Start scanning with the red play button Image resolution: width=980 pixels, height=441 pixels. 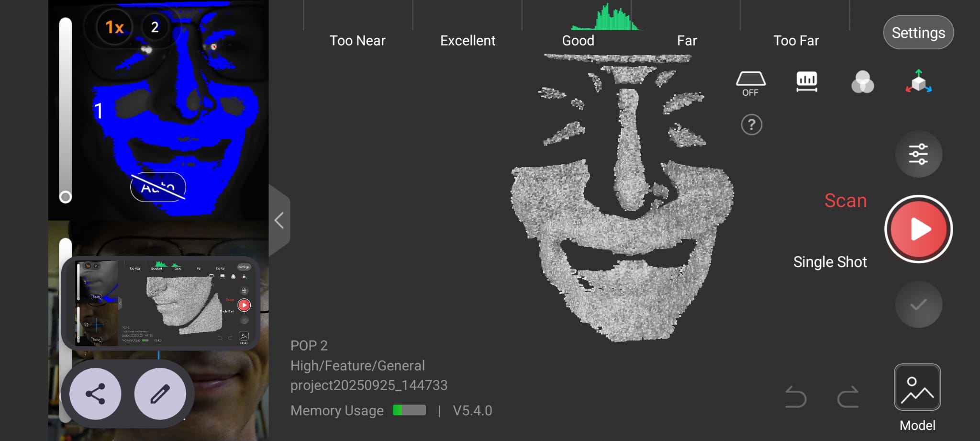click(918, 229)
